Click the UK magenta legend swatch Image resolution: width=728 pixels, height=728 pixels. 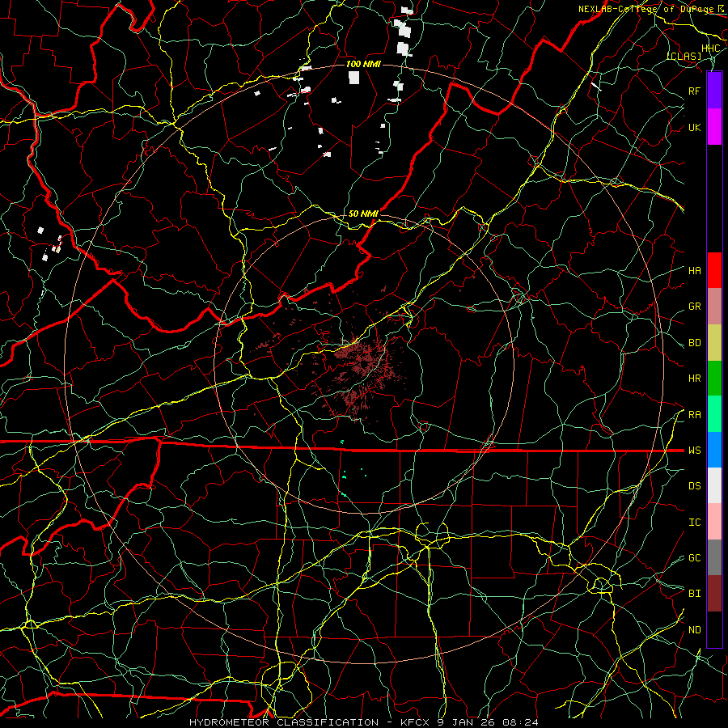pos(714,127)
